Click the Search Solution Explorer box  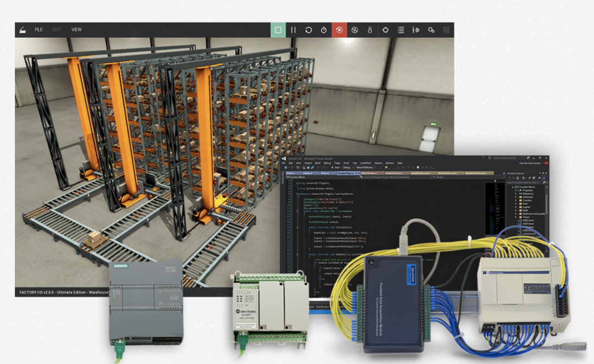[x=523, y=183]
